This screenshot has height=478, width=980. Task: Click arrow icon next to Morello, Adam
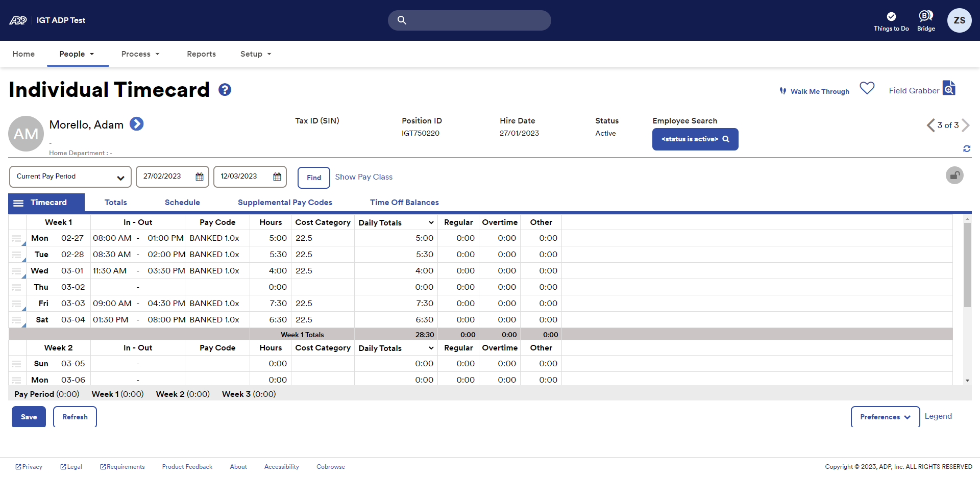(136, 124)
